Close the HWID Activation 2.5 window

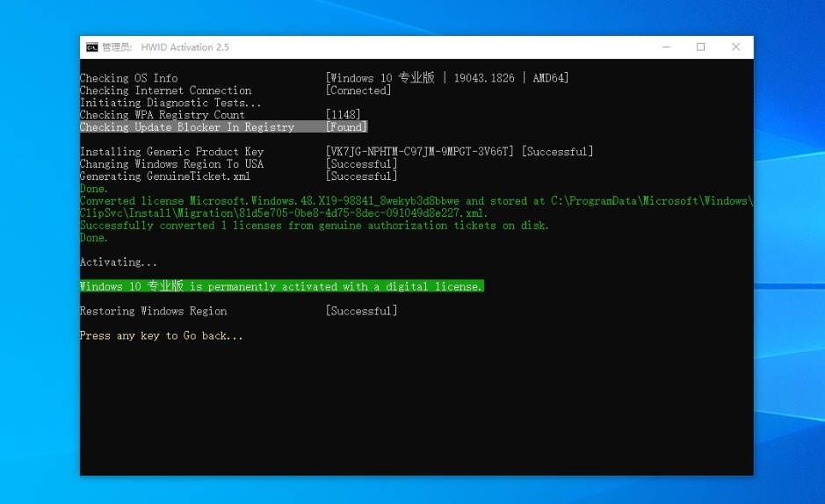(736, 47)
